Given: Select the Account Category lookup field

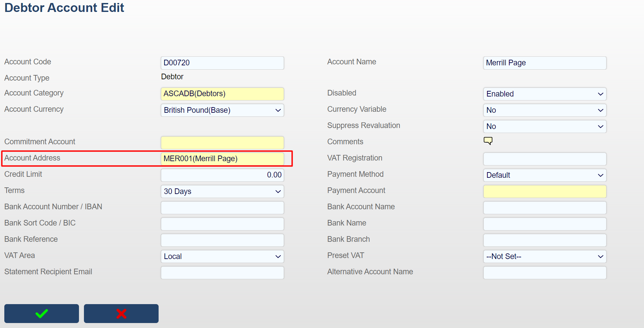Looking at the screenshot, I should (222, 94).
